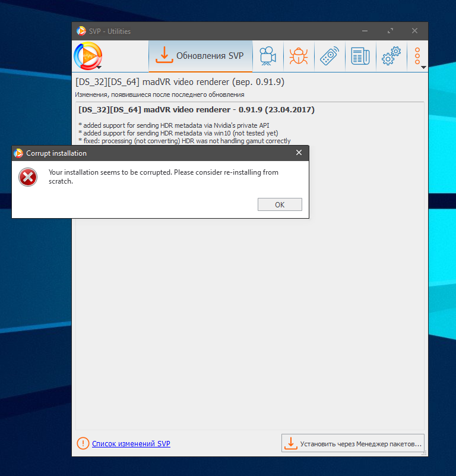This screenshot has height=476, width=456.
Task: Click the Corrupt installation title bar icon
Action: pos(18,153)
